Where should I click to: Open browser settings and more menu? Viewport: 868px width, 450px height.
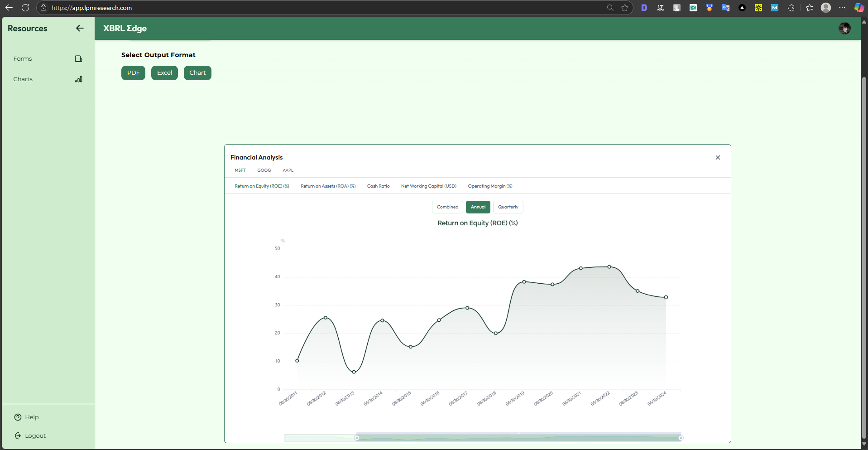click(842, 8)
